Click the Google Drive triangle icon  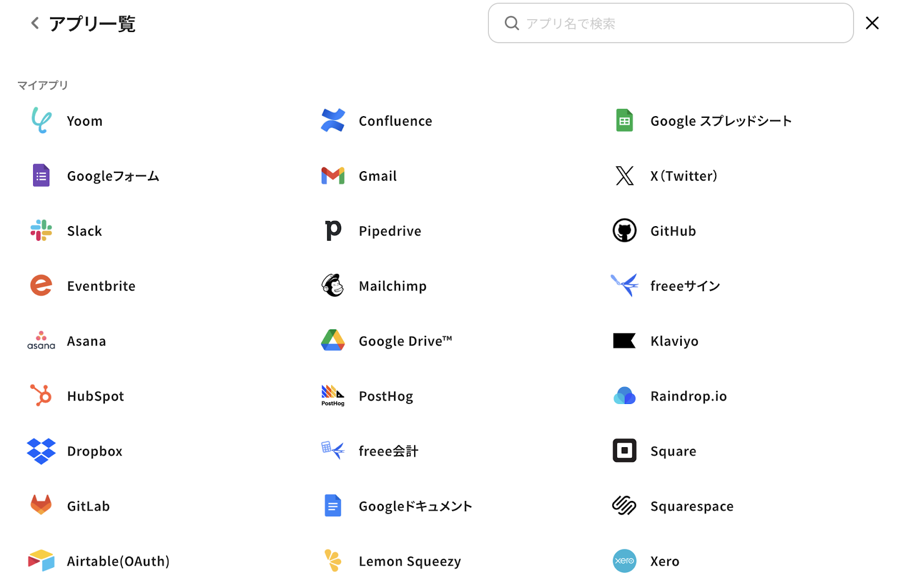(333, 341)
